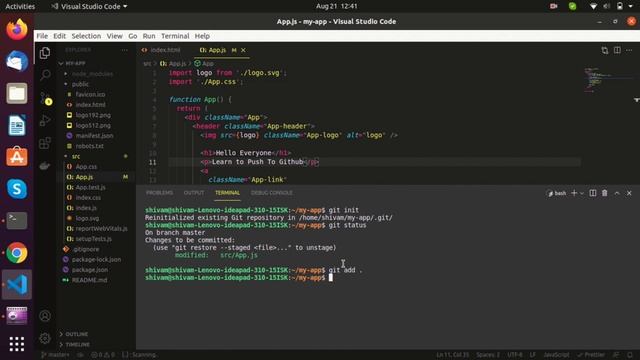Open terminal launch profile dropdown arrow
The width and height of the screenshot is (640, 360).
[582, 193]
